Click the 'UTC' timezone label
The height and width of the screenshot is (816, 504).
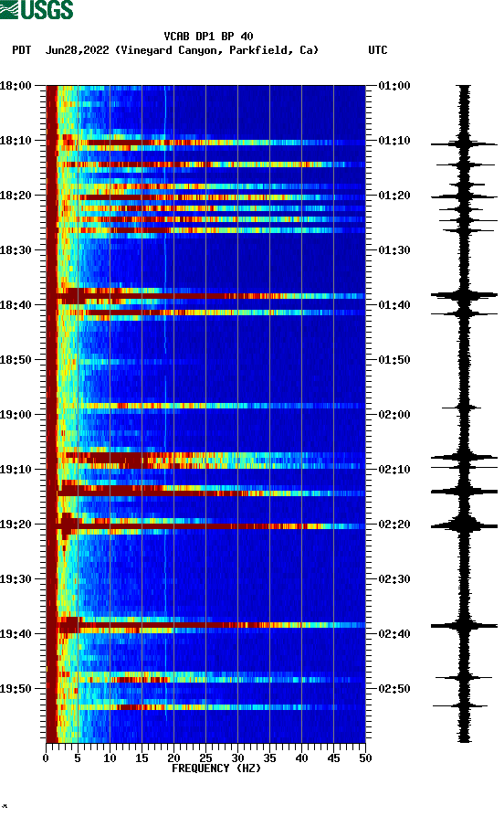[x=378, y=50]
